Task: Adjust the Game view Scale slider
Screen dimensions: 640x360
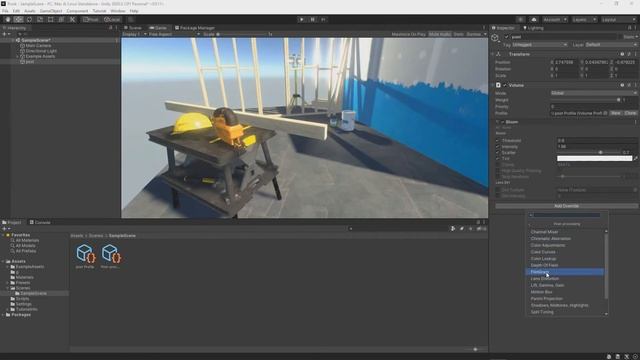Action: [x=241, y=34]
